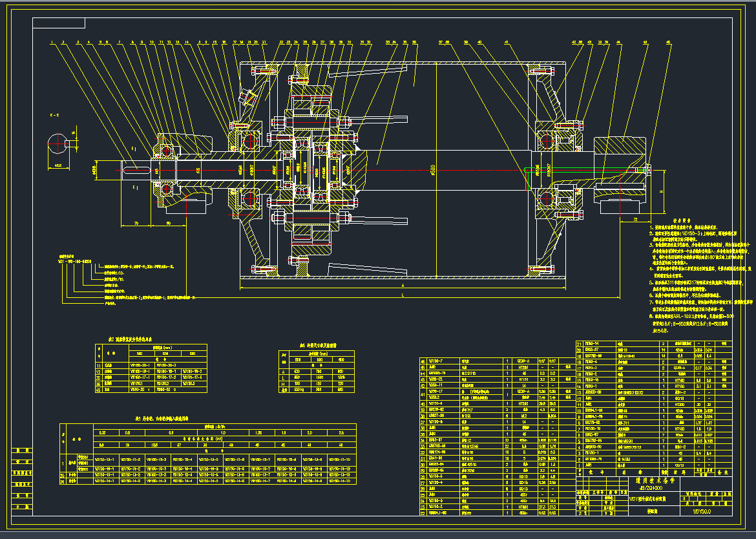This screenshot has width=756, height=539.
Task: Select the 70 dimension under left shaft
Action: click(x=136, y=223)
